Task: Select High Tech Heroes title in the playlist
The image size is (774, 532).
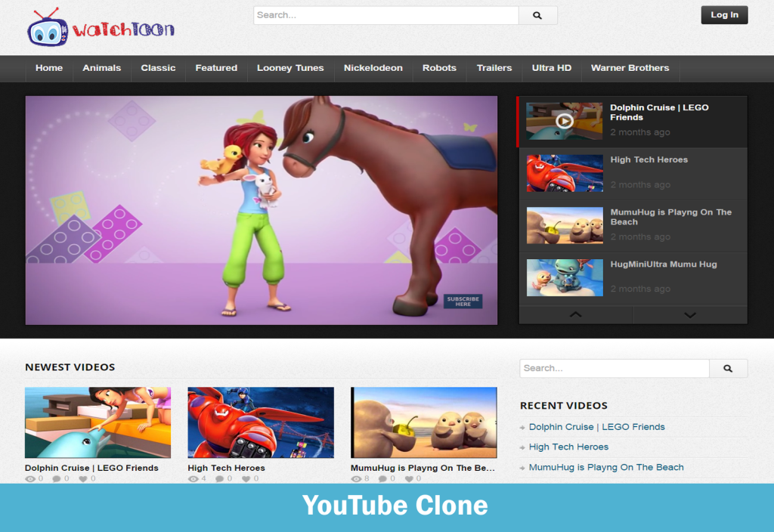Action: (649, 160)
